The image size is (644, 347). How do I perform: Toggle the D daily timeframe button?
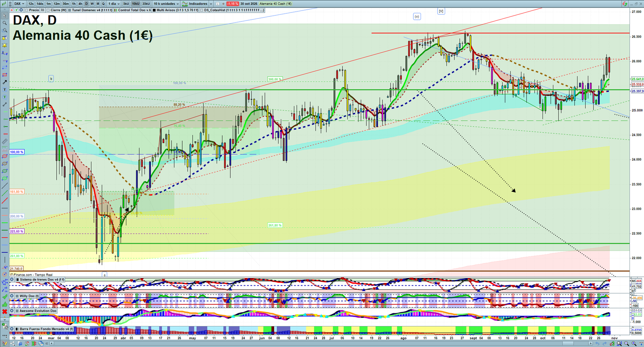pyautogui.click(x=87, y=4)
